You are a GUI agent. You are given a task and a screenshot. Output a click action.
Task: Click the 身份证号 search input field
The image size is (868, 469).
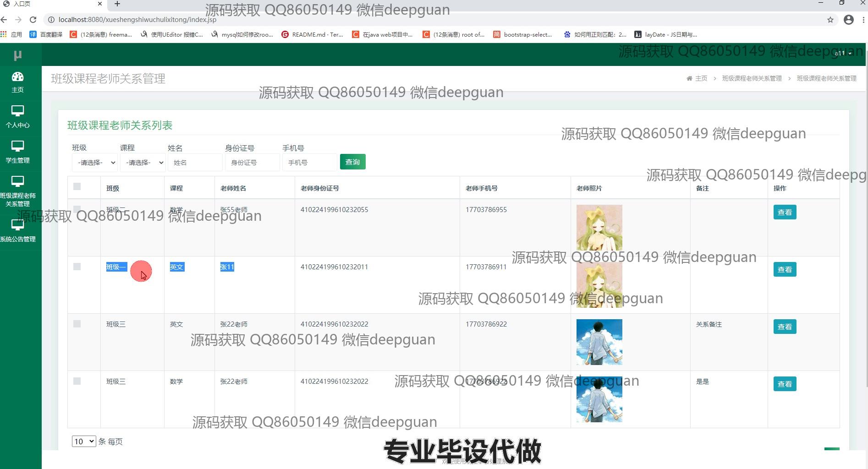coord(253,163)
